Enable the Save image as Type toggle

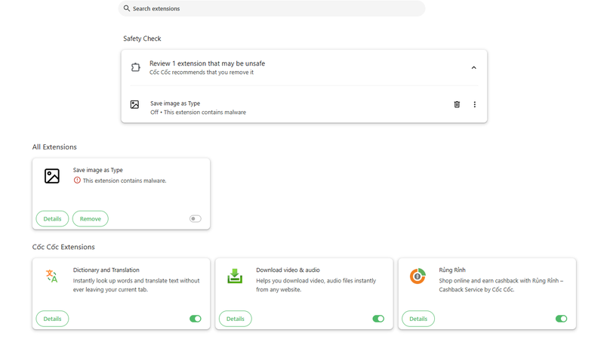click(x=196, y=219)
